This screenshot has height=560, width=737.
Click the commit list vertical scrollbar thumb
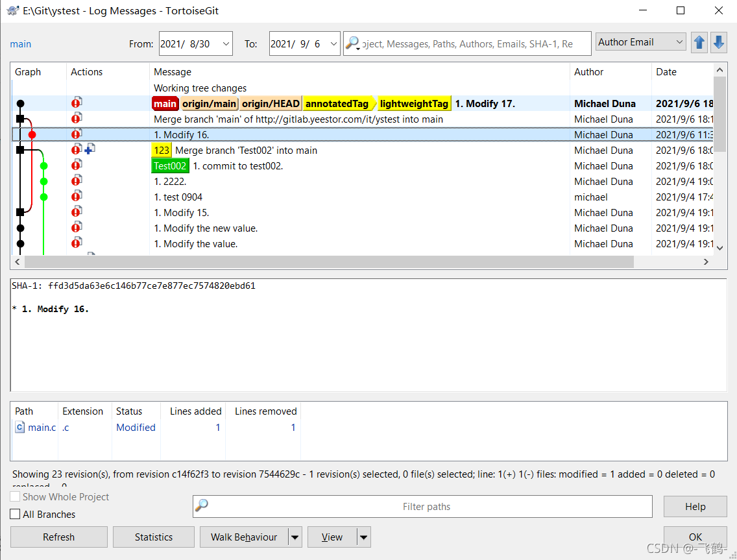719,113
